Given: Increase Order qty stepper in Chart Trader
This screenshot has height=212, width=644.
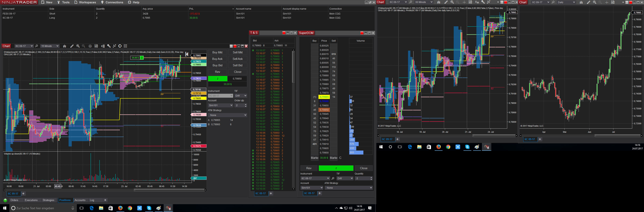Looking at the screenshot, I should click(x=246, y=104).
